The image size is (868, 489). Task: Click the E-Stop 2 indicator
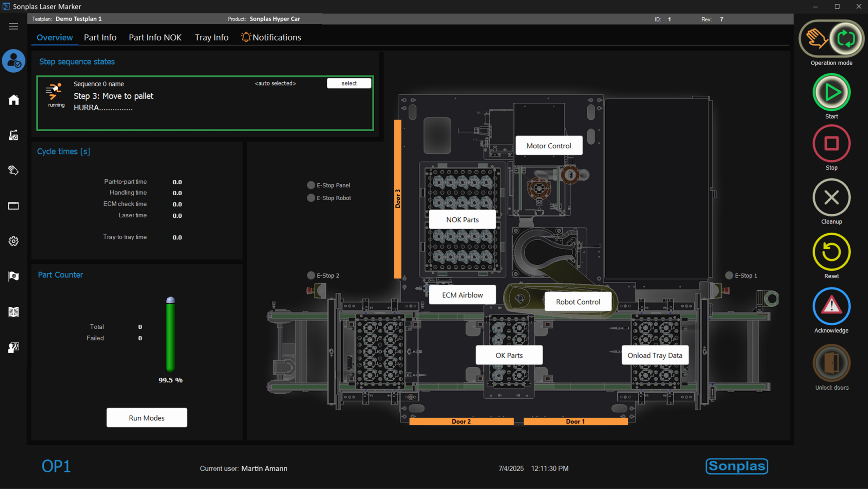pos(311,275)
